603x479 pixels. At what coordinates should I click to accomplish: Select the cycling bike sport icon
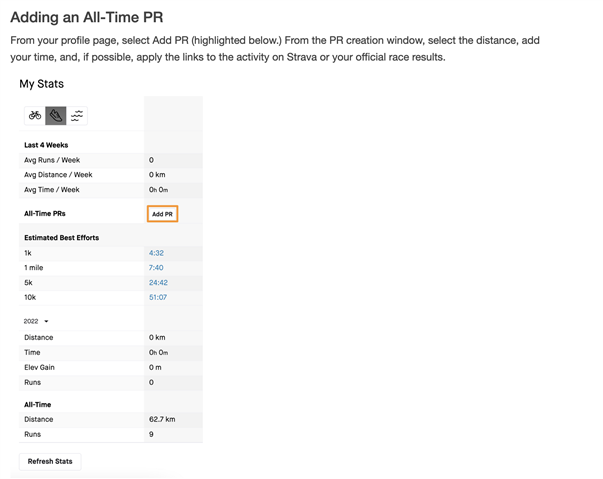pos(35,115)
